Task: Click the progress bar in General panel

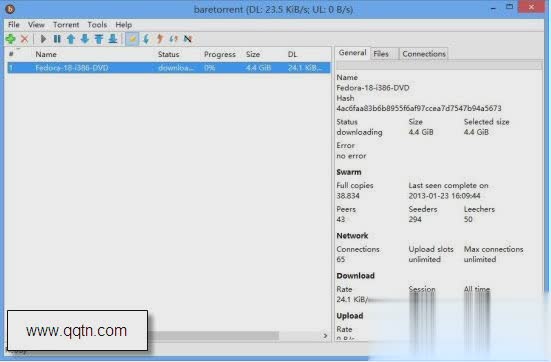Action: tap(439, 65)
